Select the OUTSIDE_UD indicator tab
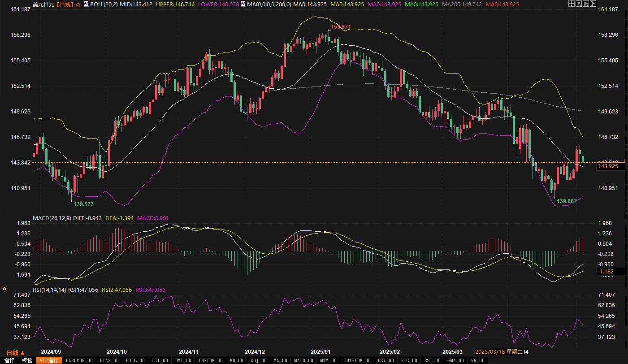 pyautogui.click(x=356, y=360)
